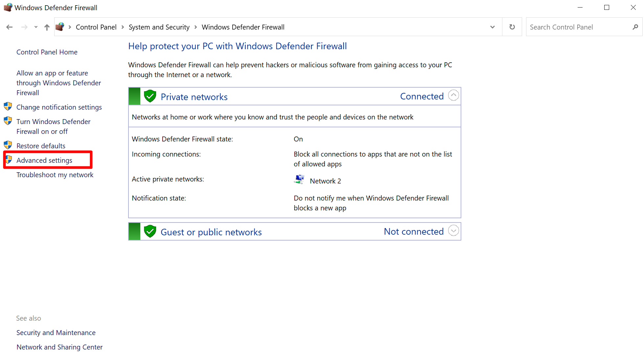Screen dimensions: 644x360
Task: Open Advanced settings link
Action: coord(44,160)
